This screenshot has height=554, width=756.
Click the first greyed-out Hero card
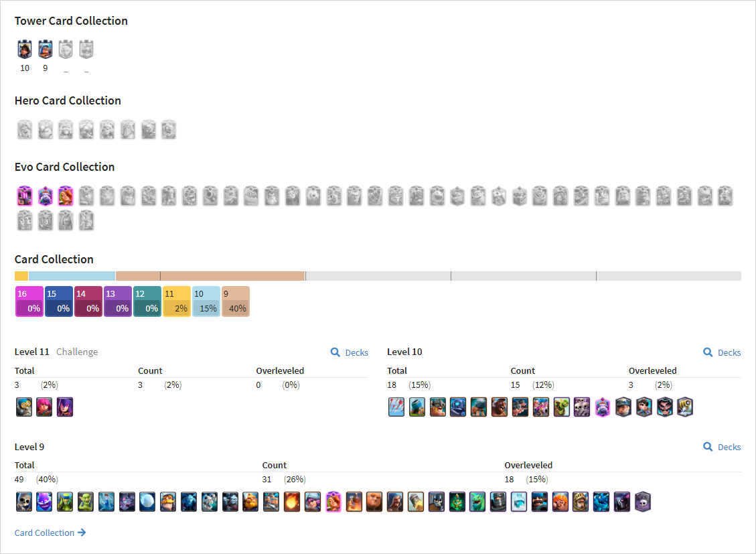[25, 130]
